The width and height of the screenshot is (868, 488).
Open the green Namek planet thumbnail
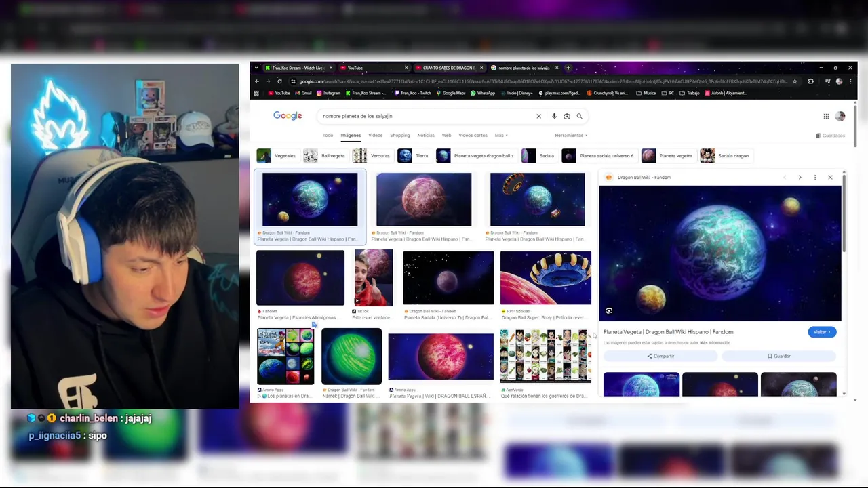pyautogui.click(x=351, y=357)
